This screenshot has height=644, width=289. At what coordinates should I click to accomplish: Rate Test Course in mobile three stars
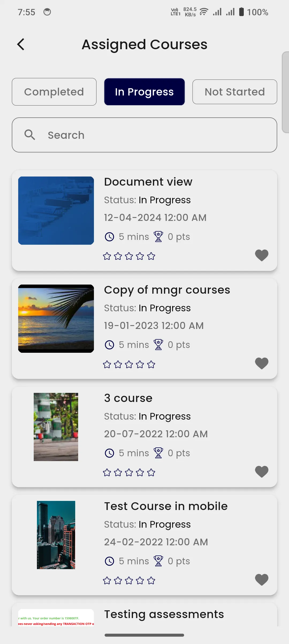pyautogui.click(x=129, y=581)
